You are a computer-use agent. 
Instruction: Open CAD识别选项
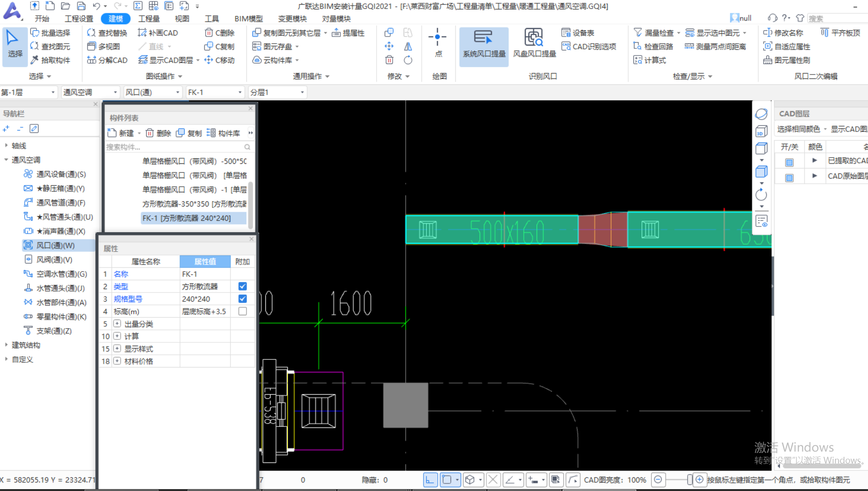(589, 47)
